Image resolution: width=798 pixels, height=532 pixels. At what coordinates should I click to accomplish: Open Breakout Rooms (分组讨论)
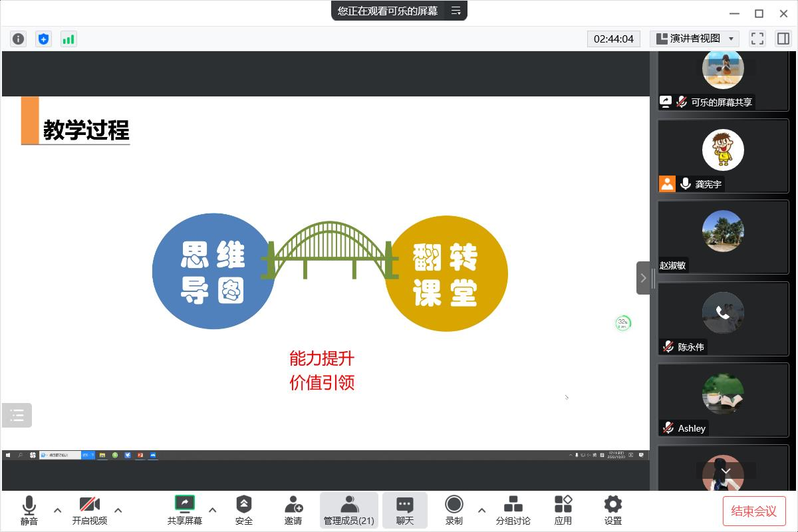(513, 510)
